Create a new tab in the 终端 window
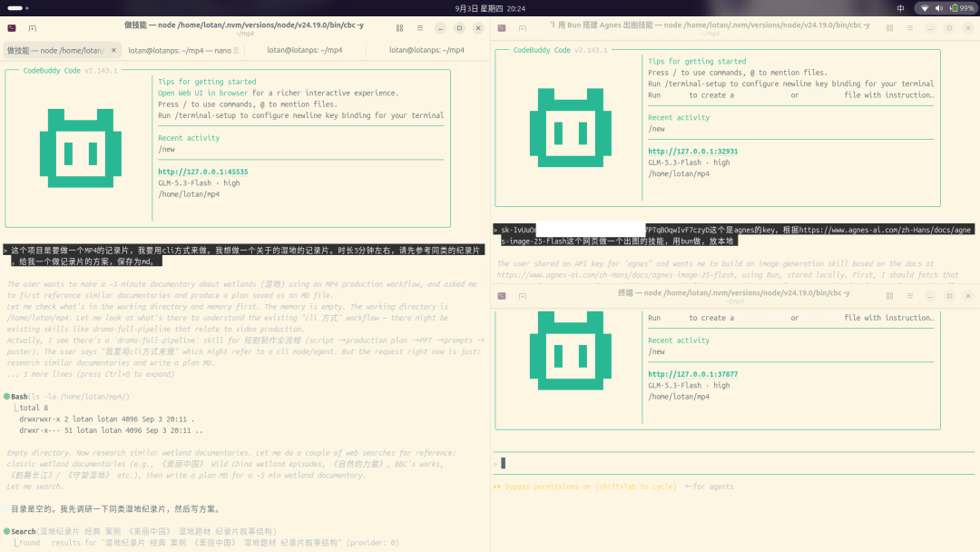Image resolution: width=980 pixels, height=552 pixels. 523,296
